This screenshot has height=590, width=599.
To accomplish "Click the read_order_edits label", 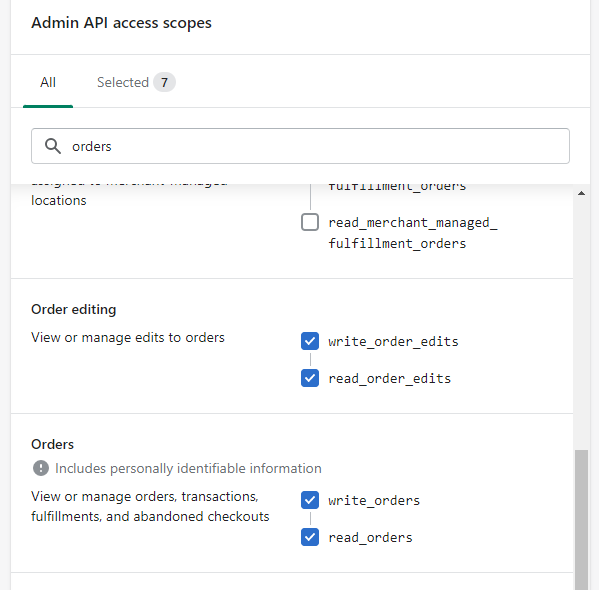I will (390, 378).
